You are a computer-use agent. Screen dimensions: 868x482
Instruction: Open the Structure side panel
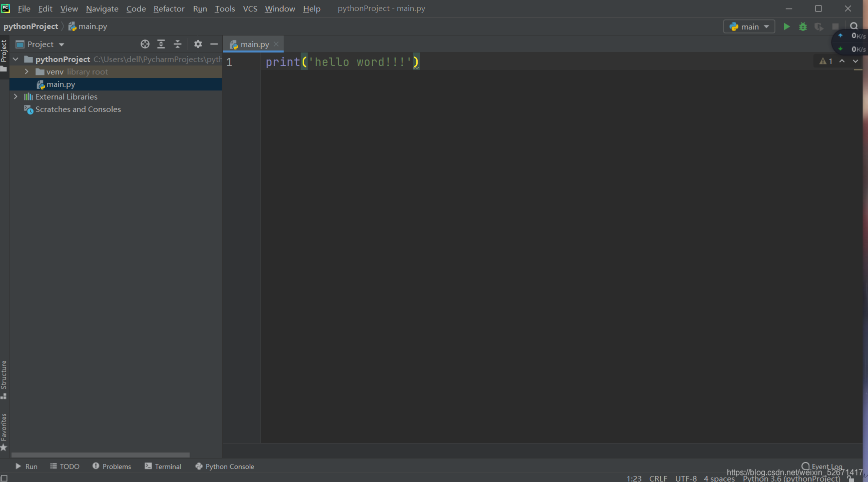tap(4, 379)
